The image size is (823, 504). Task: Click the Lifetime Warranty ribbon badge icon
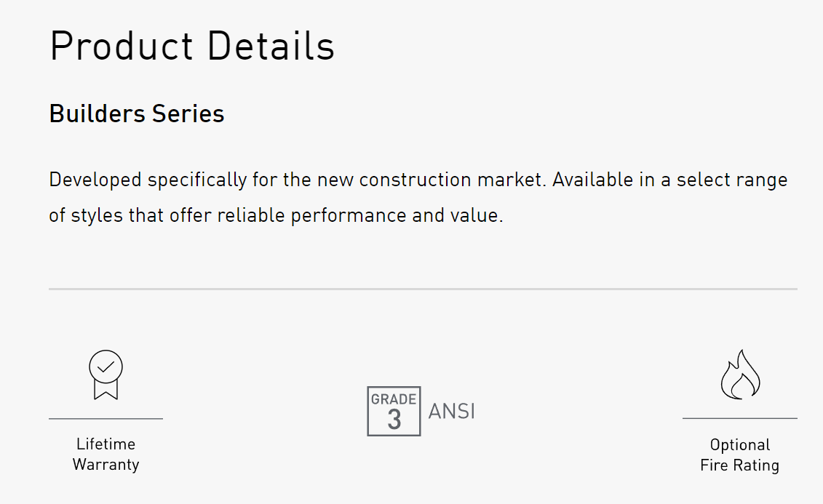[106, 375]
